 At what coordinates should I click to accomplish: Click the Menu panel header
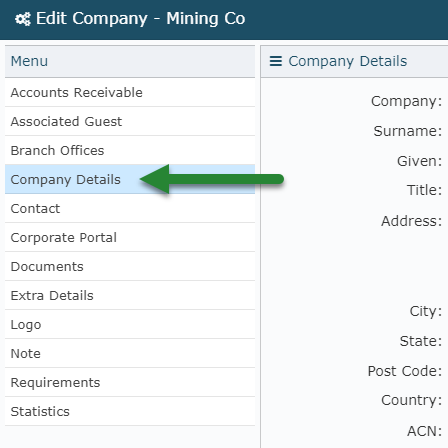point(130,61)
